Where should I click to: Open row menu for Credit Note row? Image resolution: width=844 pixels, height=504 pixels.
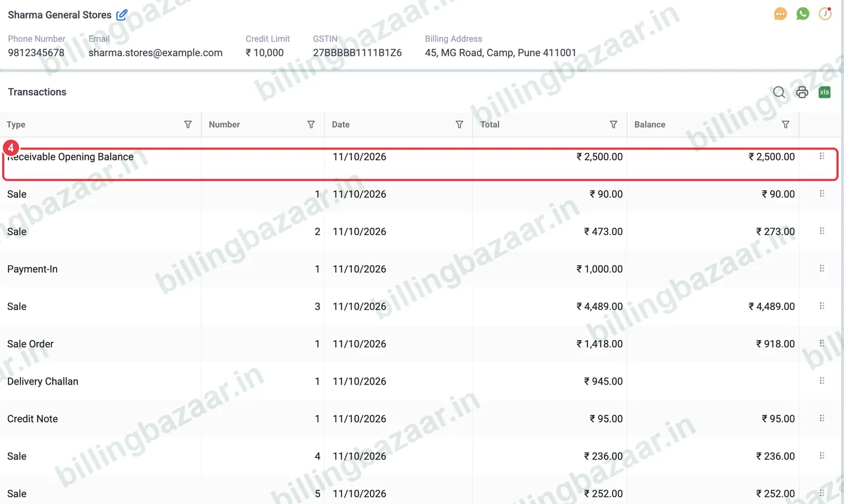pyautogui.click(x=822, y=418)
